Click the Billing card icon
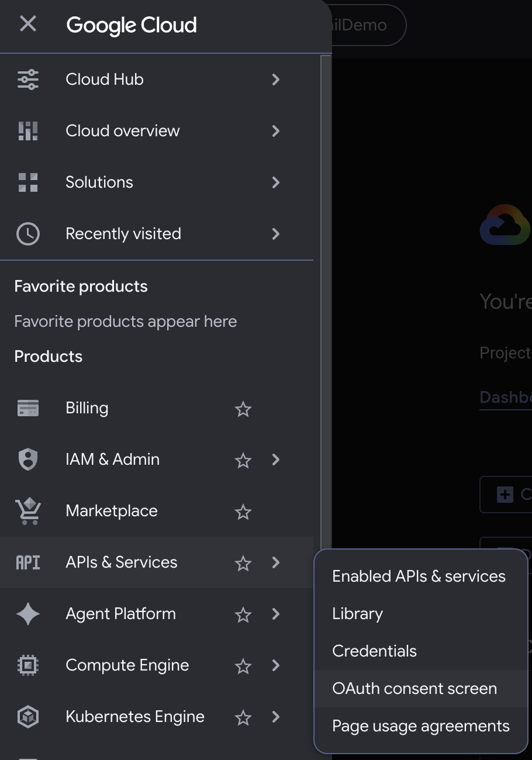This screenshot has width=532, height=760. point(28,408)
